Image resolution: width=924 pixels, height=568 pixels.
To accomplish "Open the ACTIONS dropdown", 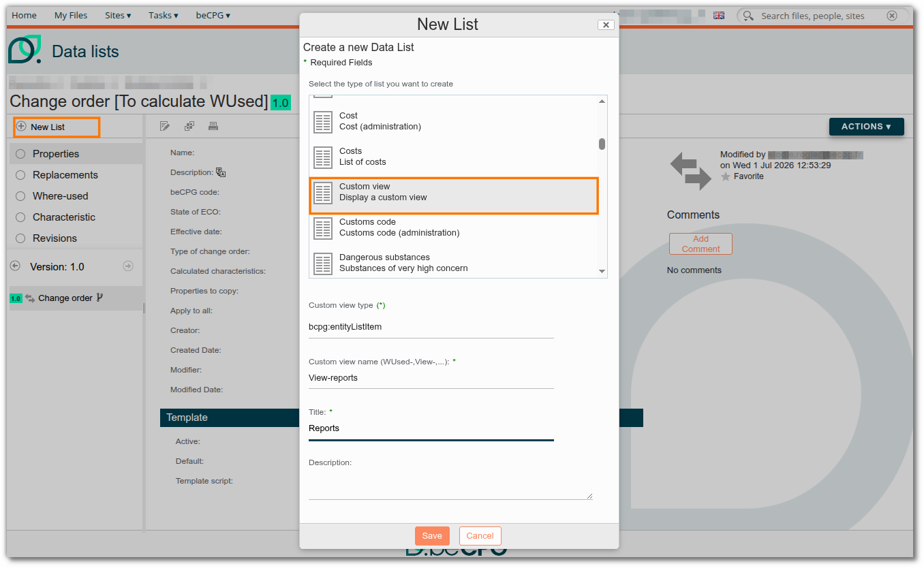I will 866,127.
